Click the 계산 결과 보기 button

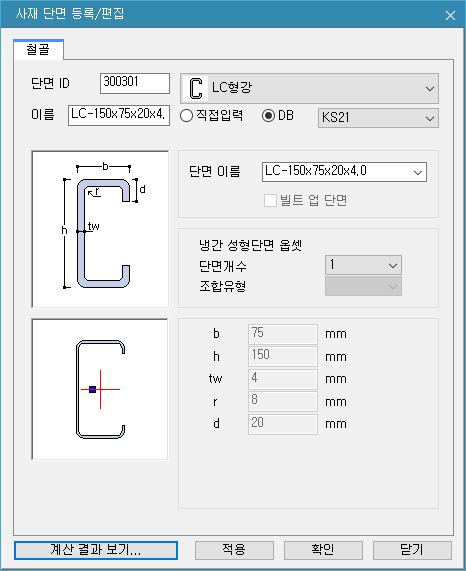point(96,550)
